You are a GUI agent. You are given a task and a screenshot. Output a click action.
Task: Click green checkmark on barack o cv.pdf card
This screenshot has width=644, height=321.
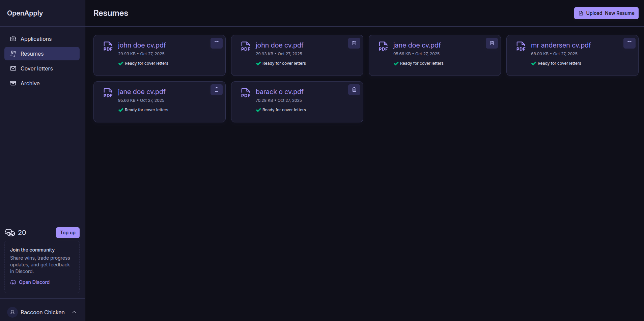258,110
